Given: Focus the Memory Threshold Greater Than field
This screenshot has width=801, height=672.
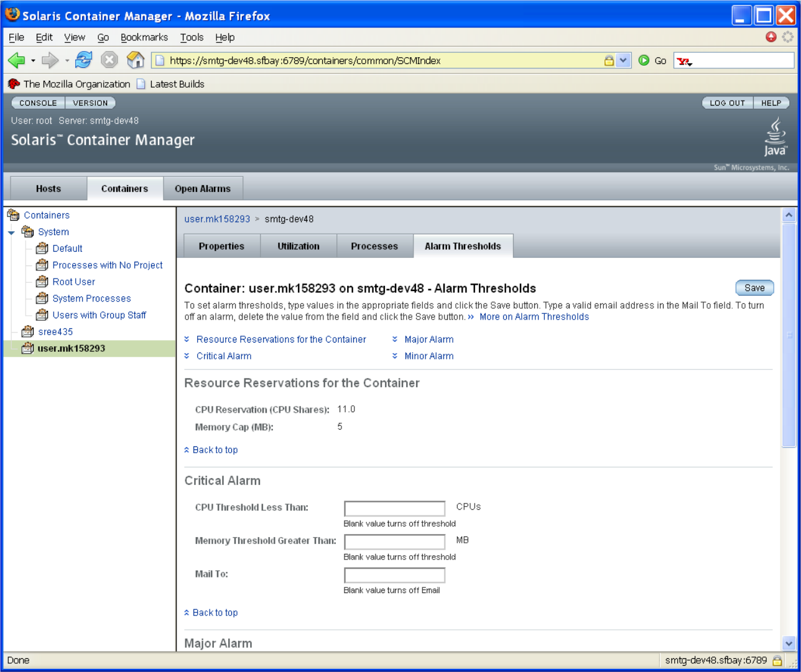Looking at the screenshot, I should (x=395, y=541).
